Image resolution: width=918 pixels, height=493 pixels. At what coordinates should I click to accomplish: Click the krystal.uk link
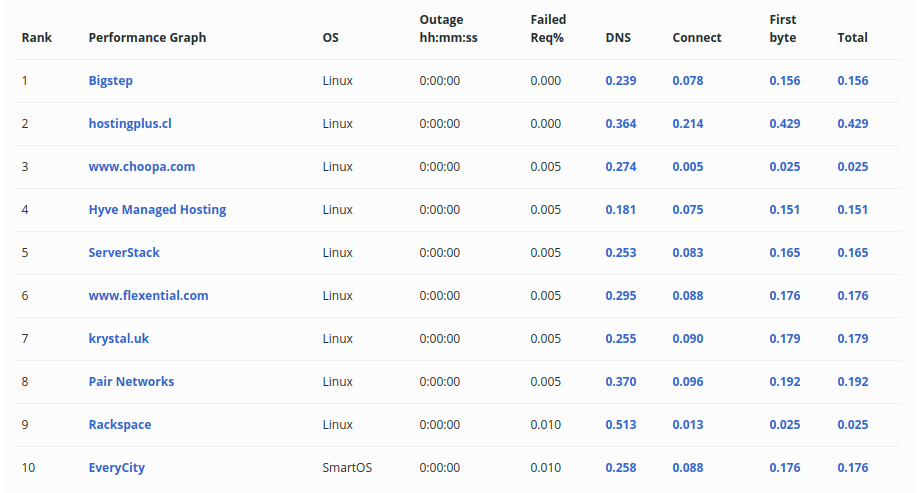point(119,338)
